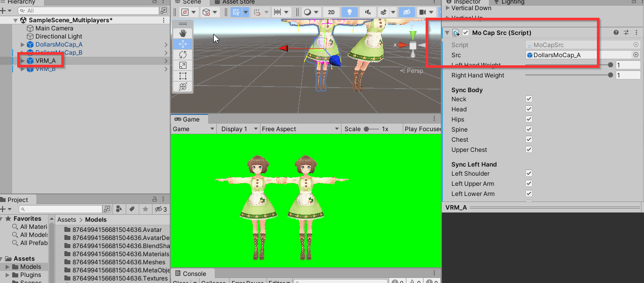Expand DollarsMoCap_A in the Hierarchy

[x=22, y=45]
